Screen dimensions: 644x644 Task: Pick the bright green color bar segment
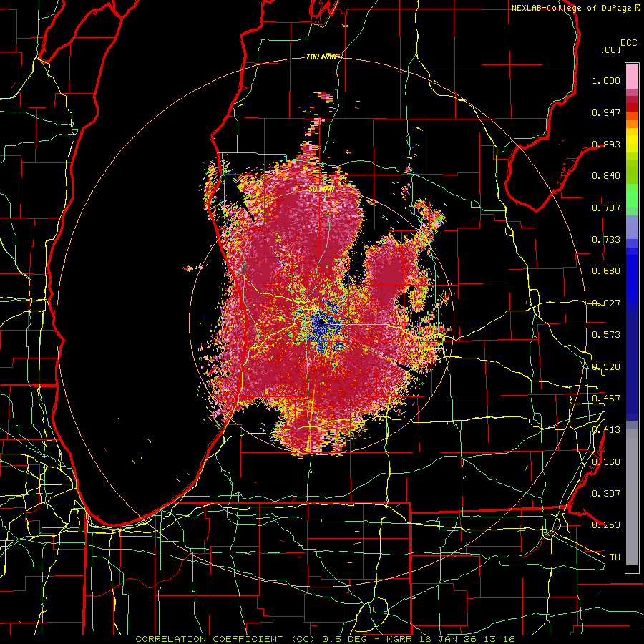[x=632, y=195]
